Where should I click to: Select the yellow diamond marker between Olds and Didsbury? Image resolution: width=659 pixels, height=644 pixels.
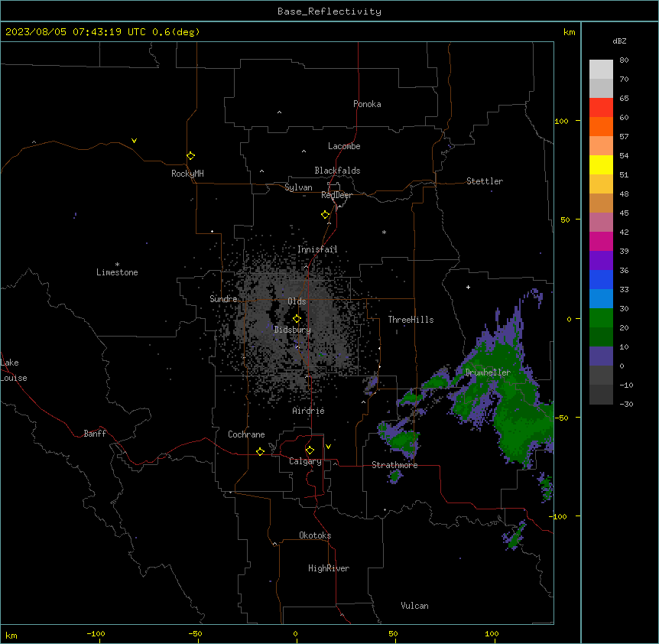[297, 319]
